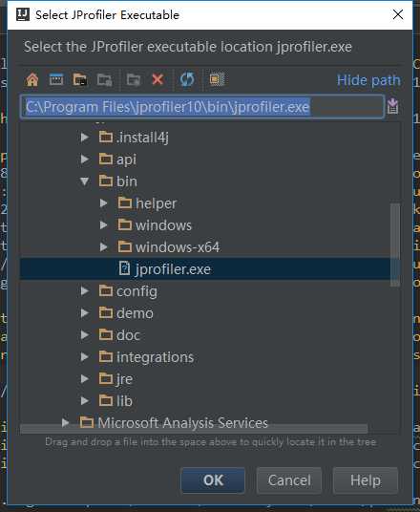This screenshot has height=512, width=420.
Task: Expand the config folder
Action: tap(85, 291)
